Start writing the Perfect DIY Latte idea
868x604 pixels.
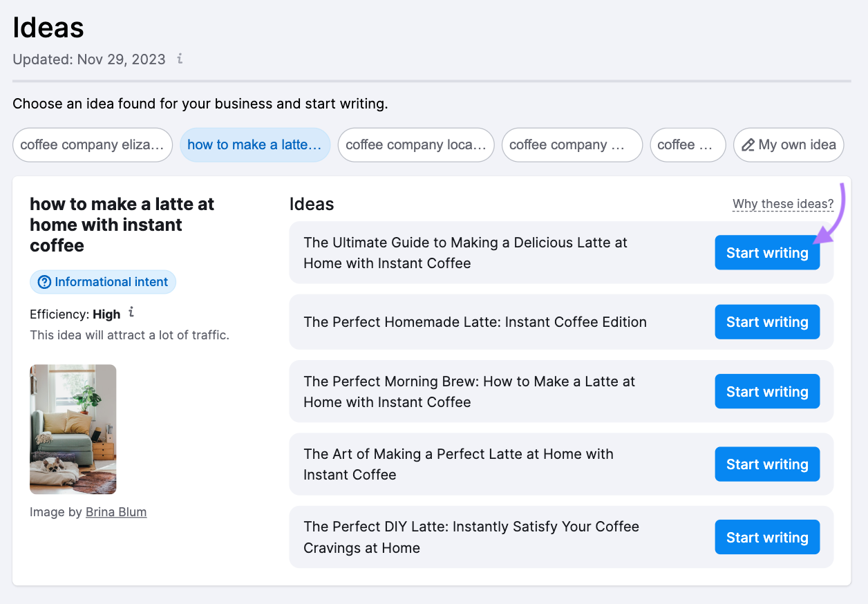(767, 538)
